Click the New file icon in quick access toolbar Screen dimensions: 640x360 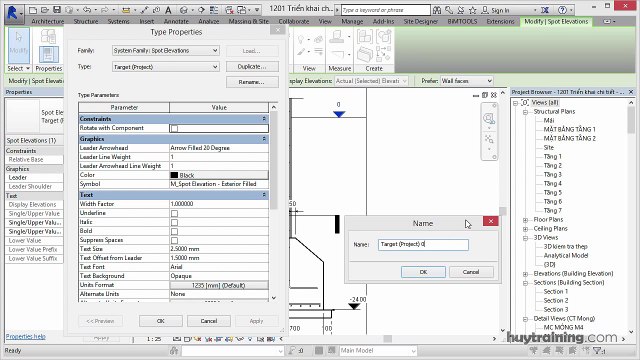[33, 10]
